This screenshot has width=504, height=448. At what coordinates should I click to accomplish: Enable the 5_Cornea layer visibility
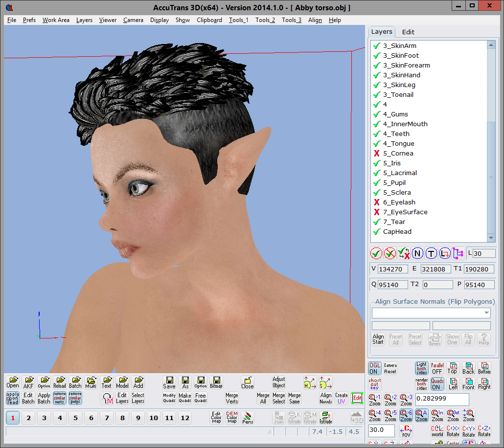point(377,154)
